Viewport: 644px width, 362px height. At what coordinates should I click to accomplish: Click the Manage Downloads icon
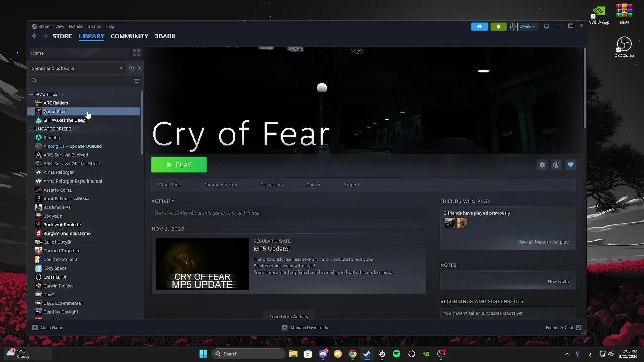(285, 328)
